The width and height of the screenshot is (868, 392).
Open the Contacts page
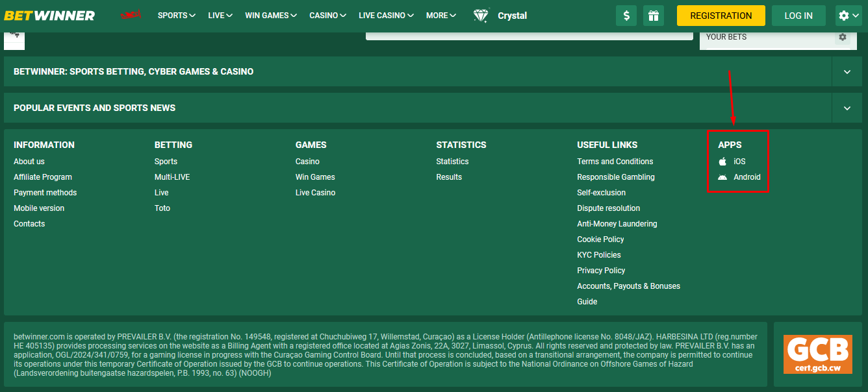(x=29, y=224)
